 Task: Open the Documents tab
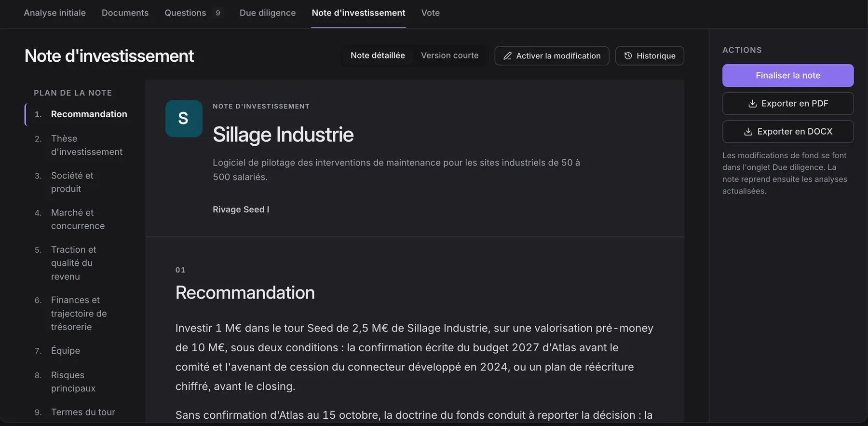coord(125,13)
